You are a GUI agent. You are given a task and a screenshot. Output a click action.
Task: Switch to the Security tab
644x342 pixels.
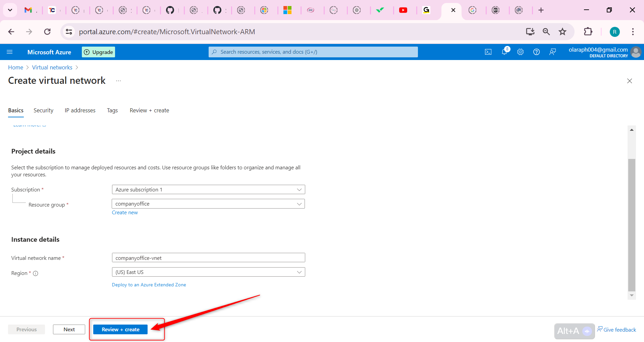click(43, 110)
